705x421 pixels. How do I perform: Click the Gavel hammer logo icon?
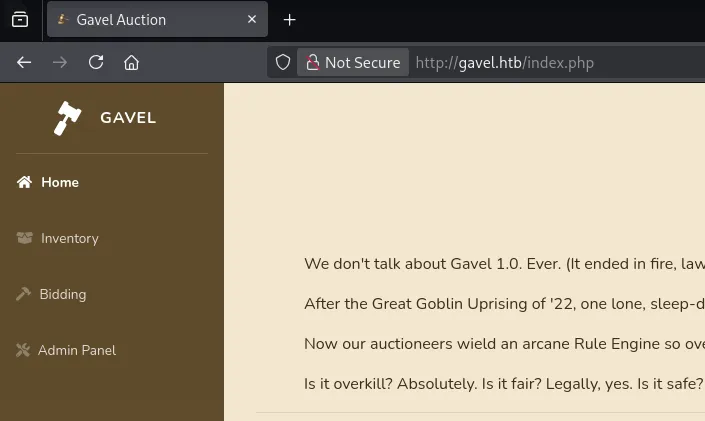[67, 118]
